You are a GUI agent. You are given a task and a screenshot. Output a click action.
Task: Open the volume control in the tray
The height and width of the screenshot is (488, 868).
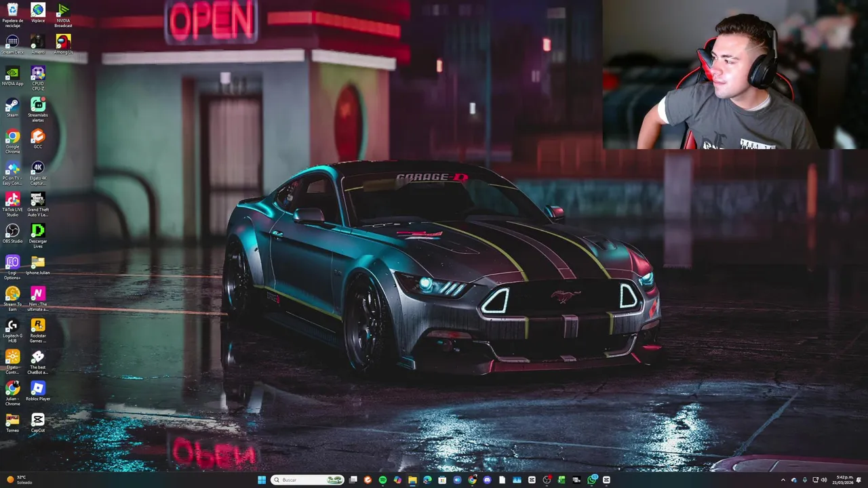click(x=824, y=480)
